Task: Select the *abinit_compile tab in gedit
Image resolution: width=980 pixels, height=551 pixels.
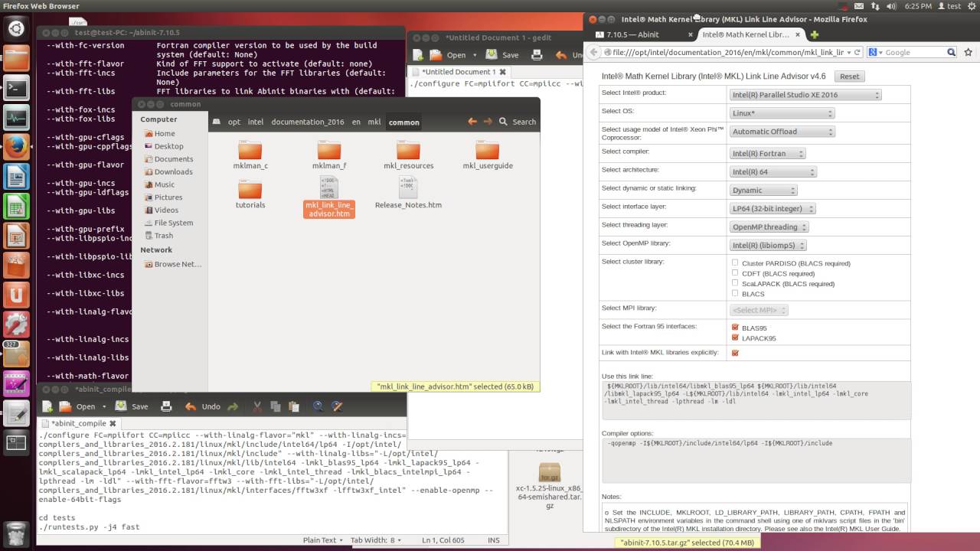Action: 80,423
